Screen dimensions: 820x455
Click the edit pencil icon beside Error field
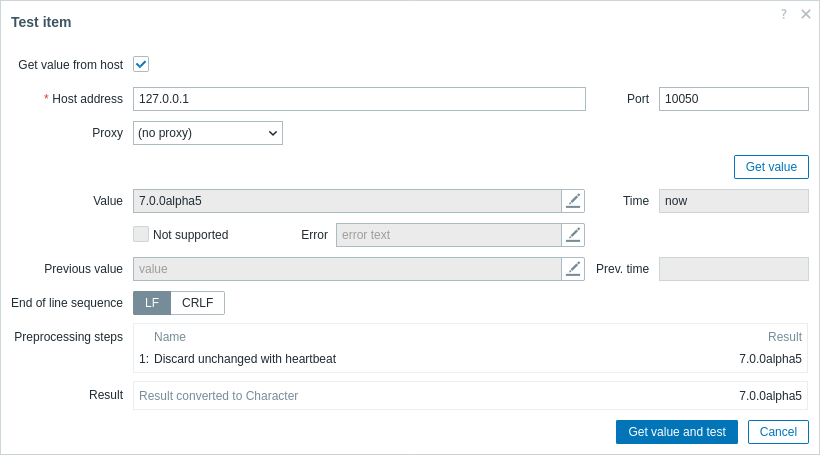click(x=573, y=235)
